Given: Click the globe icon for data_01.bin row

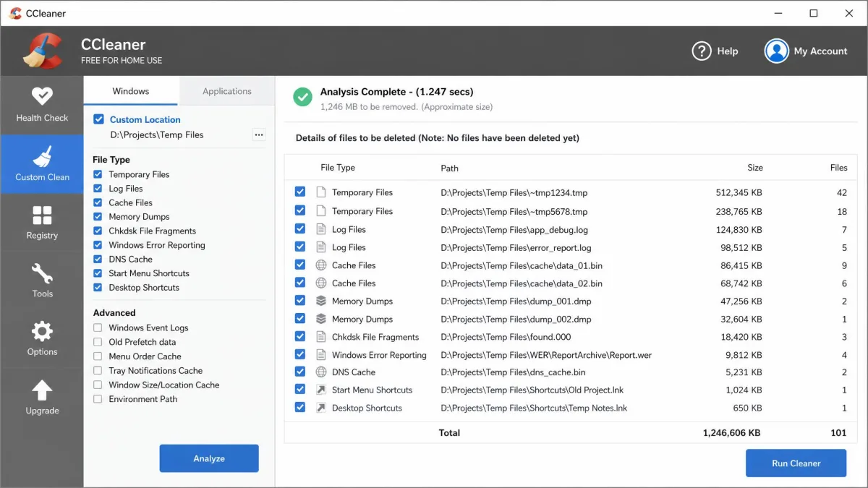Looking at the screenshot, I should pos(321,265).
